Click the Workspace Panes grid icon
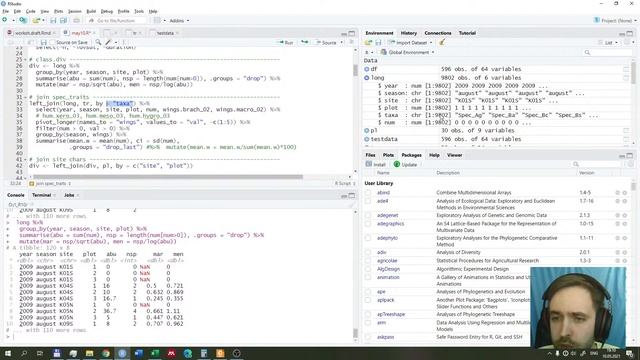The height and width of the screenshot is (360, 640). (158, 20)
